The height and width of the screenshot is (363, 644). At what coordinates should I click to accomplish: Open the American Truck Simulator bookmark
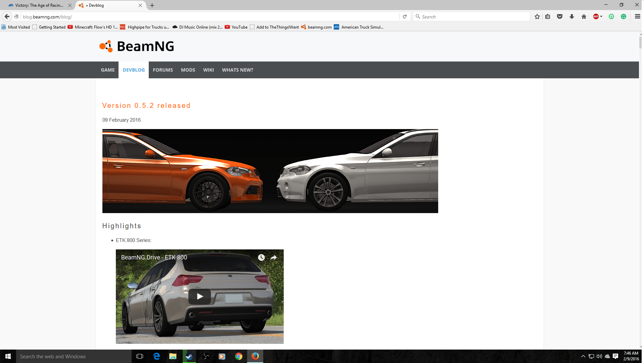pyautogui.click(x=359, y=27)
